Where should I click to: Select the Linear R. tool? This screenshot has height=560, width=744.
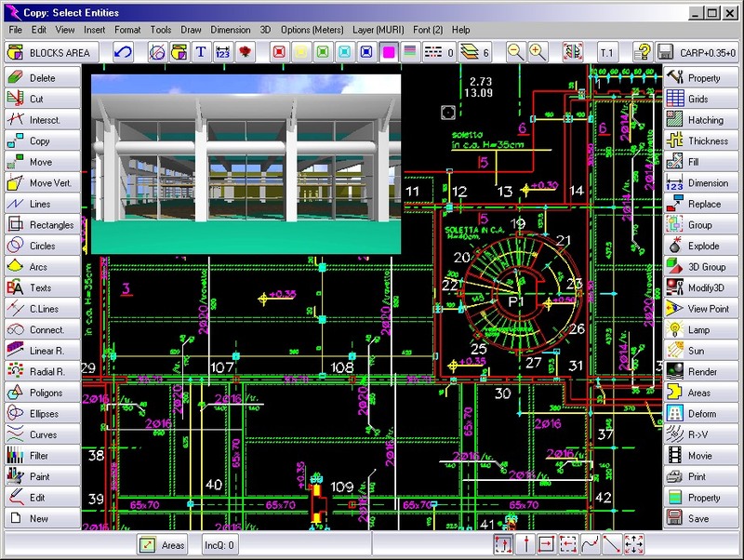click(42, 351)
